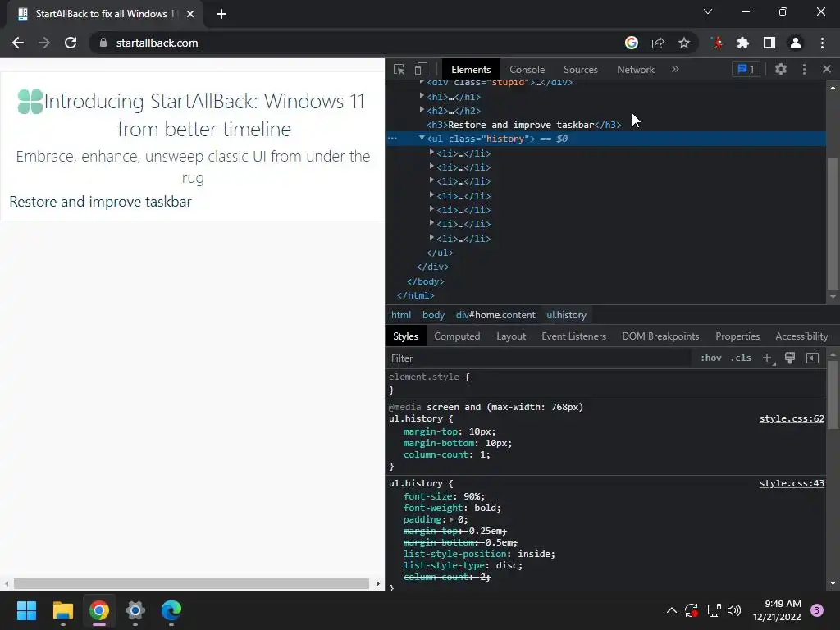This screenshot has height=630, width=840.
Task: Open style.css:43 source link
Action: point(792,483)
